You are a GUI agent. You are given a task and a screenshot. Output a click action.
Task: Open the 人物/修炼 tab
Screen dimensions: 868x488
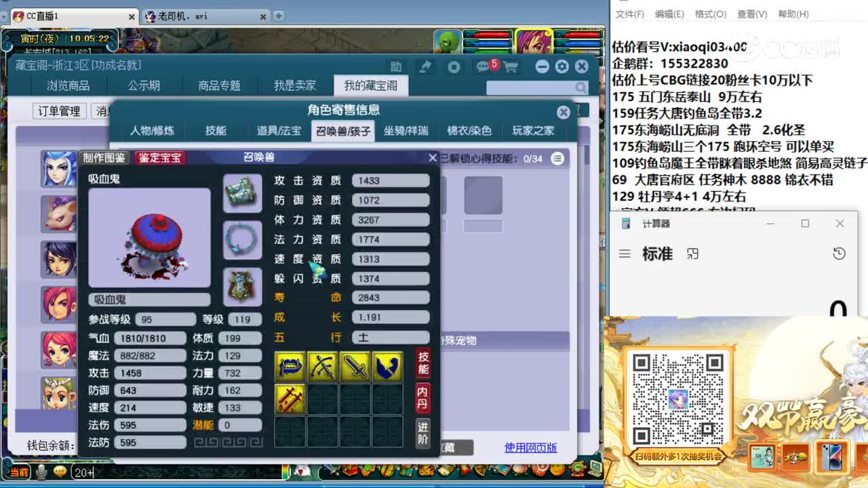click(152, 131)
